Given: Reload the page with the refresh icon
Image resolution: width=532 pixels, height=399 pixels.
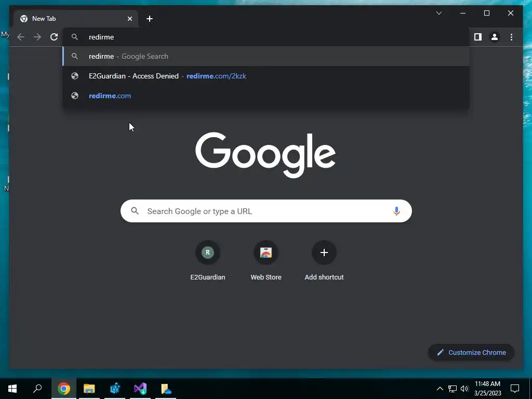Looking at the screenshot, I should tap(54, 37).
